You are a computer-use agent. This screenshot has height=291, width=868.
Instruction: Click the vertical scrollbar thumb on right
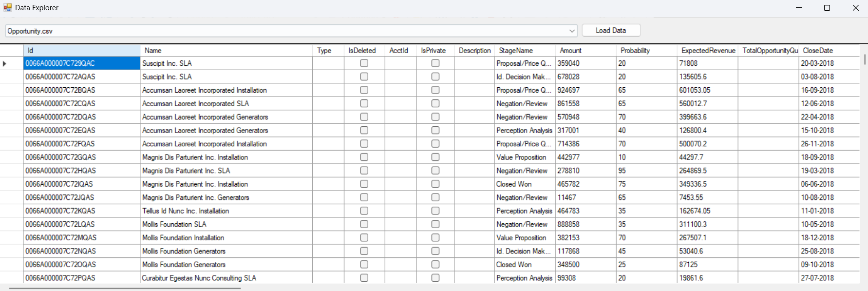[x=865, y=59]
